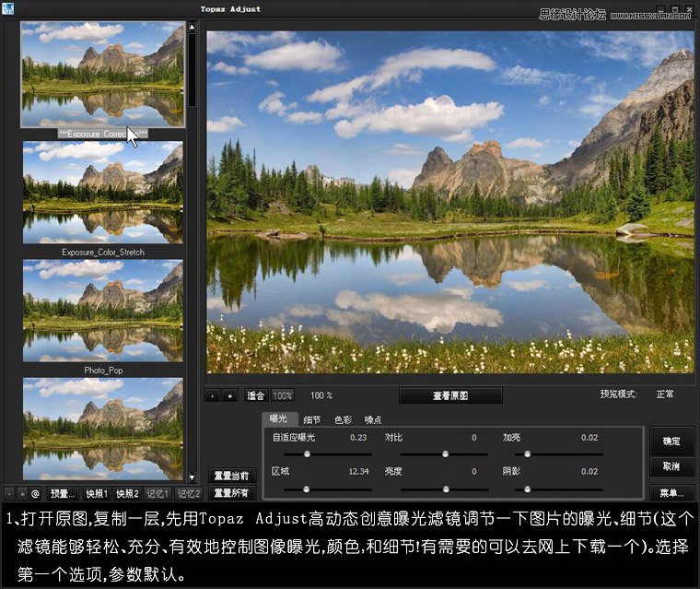Click the 100 % zoom level text
700x589 pixels.
coord(321,395)
